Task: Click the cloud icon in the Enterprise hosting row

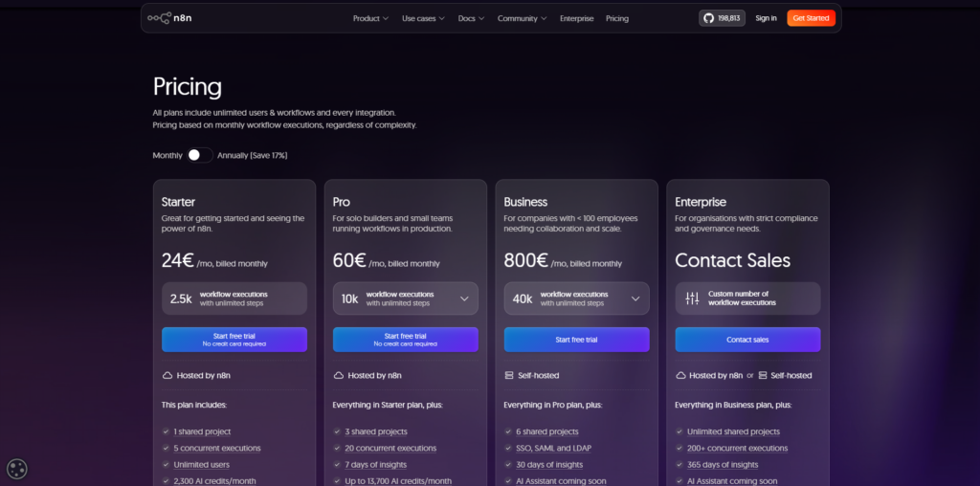Action: (x=680, y=375)
